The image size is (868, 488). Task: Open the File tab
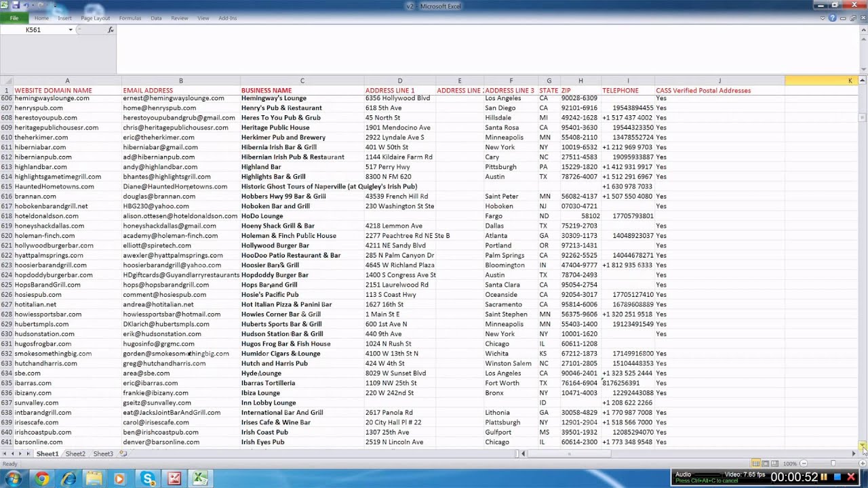pyautogui.click(x=14, y=18)
